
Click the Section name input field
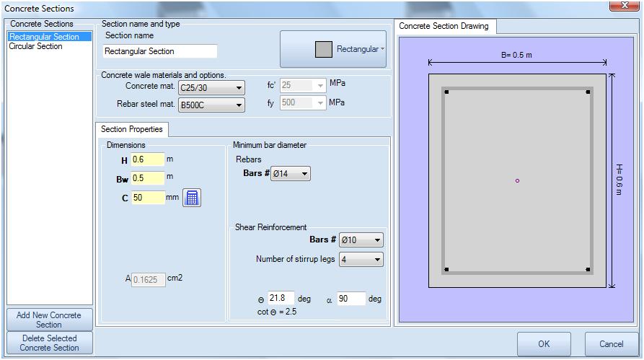coord(160,51)
